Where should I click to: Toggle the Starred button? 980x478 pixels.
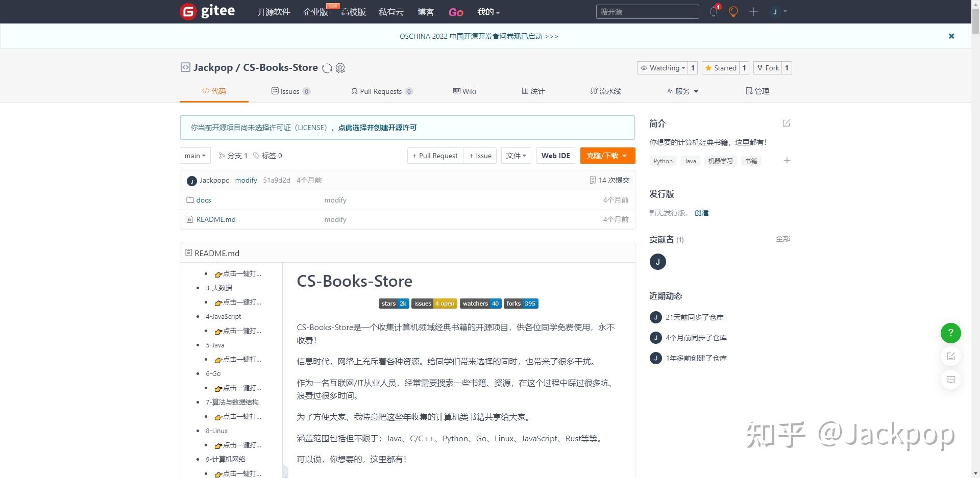point(720,68)
